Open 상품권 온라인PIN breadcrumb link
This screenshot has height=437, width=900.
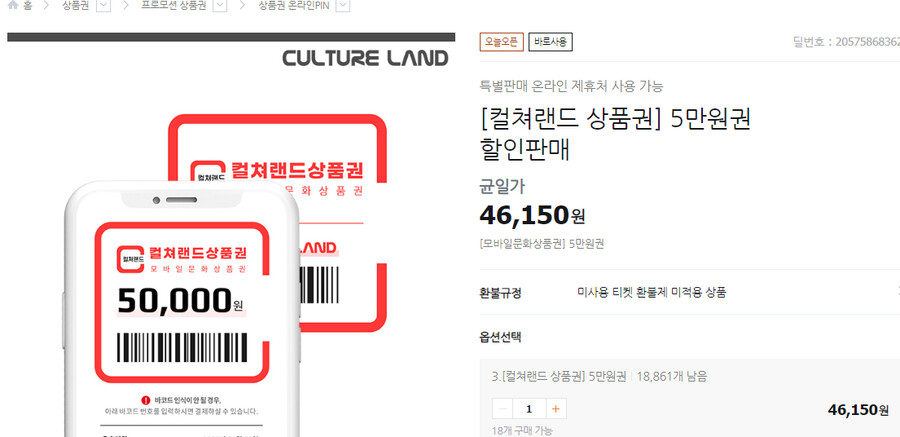pos(293,6)
